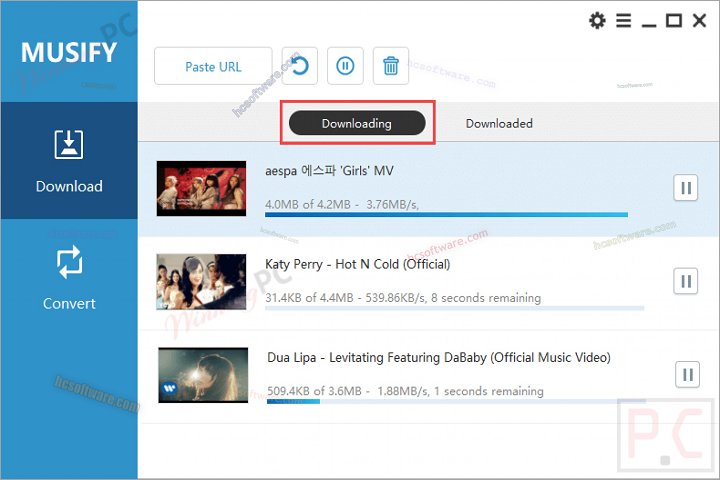Image resolution: width=720 pixels, height=480 pixels.
Task: Open the settings gear icon
Action: [597, 20]
